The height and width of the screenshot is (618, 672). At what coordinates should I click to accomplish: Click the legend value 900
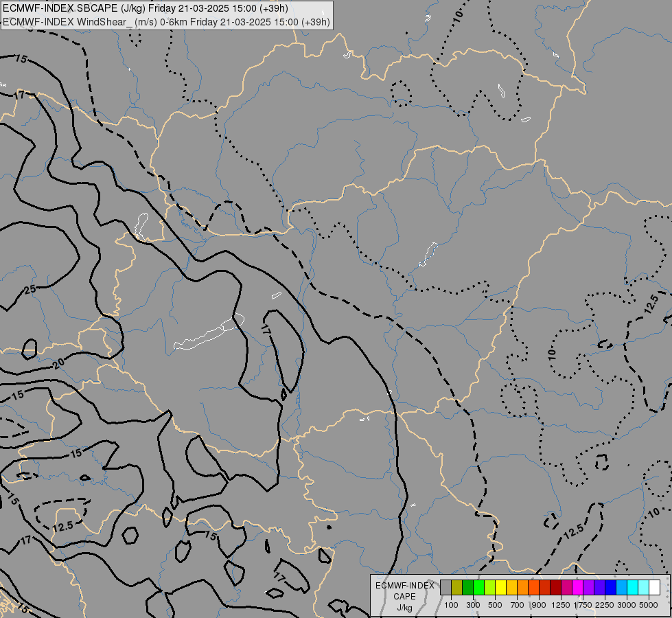coord(539,605)
